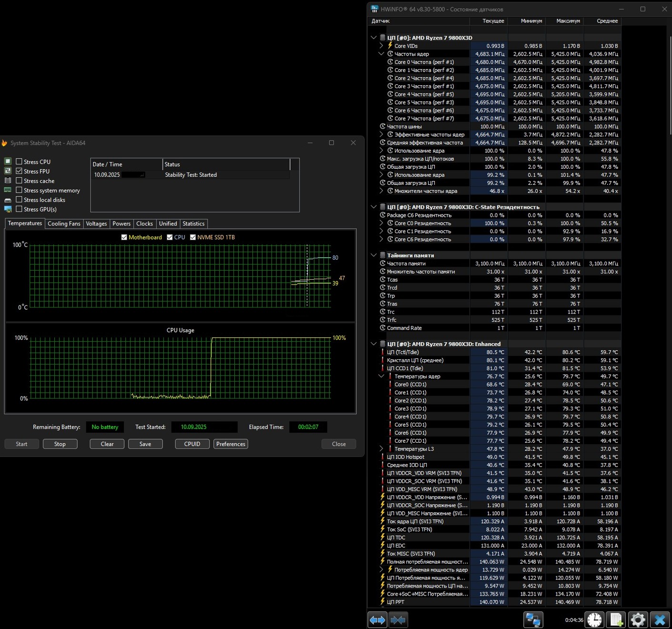Tick the Stress system memory checkbox
672x629 pixels.
19,190
